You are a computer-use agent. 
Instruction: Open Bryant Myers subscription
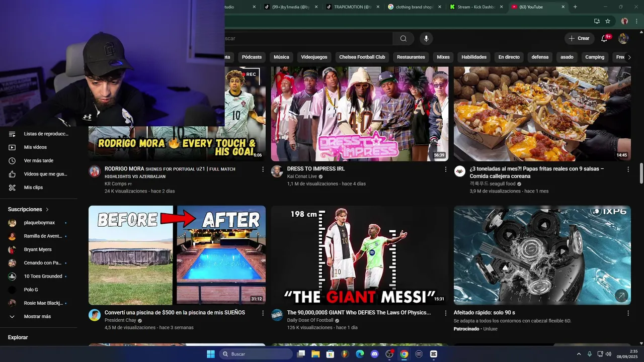38,249
